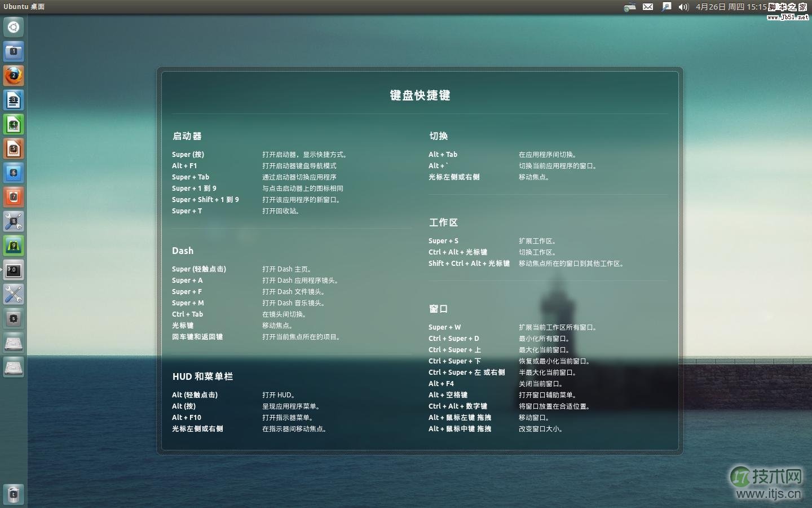Open the Home folder launcher icon
Viewport: 812px width, 508px height.
pyautogui.click(x=13, y=51)
